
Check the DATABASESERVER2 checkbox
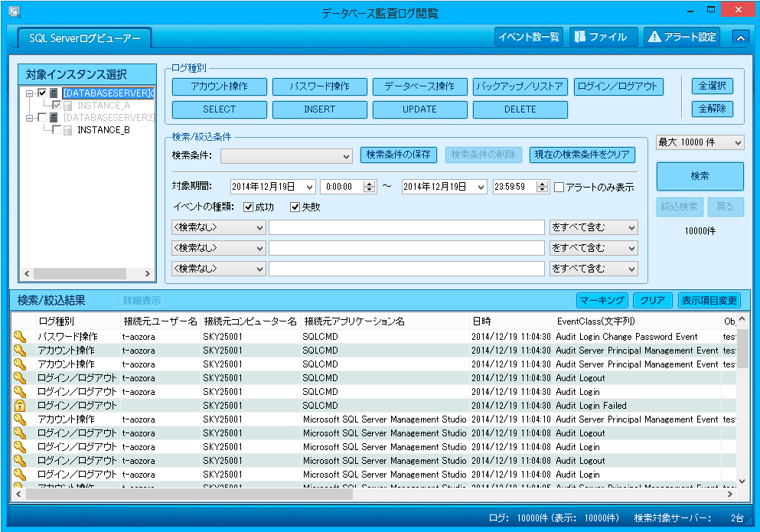click(43, 117)
